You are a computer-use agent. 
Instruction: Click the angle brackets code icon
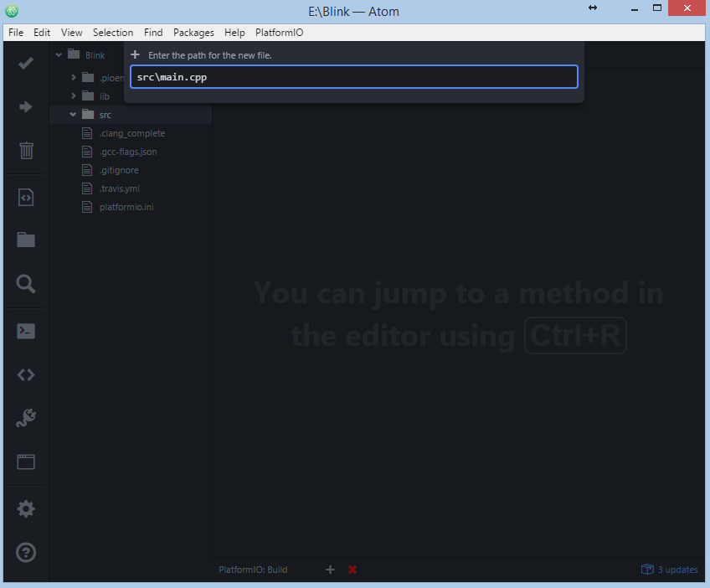click(26, 375)
